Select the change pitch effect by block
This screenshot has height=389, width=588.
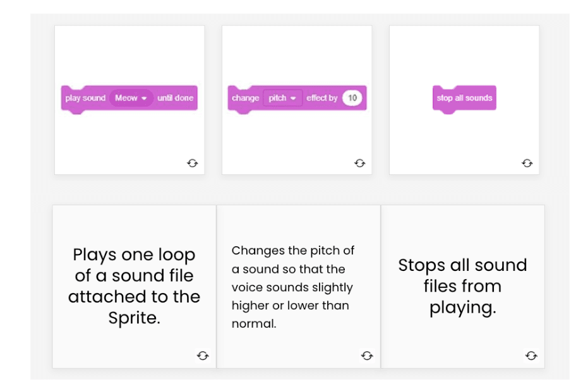click(297, 99)
